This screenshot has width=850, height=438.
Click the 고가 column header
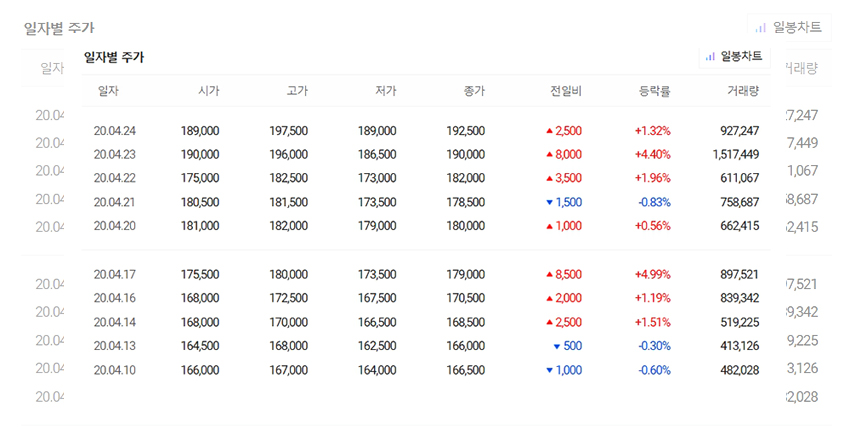click(297, 91)
